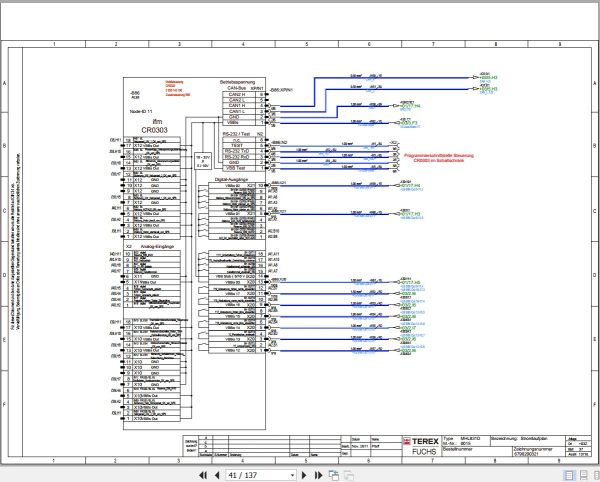Click the 'CAN2 H' terminal row
The height and width of the screenshot is (482, 600).
(243, 94)
